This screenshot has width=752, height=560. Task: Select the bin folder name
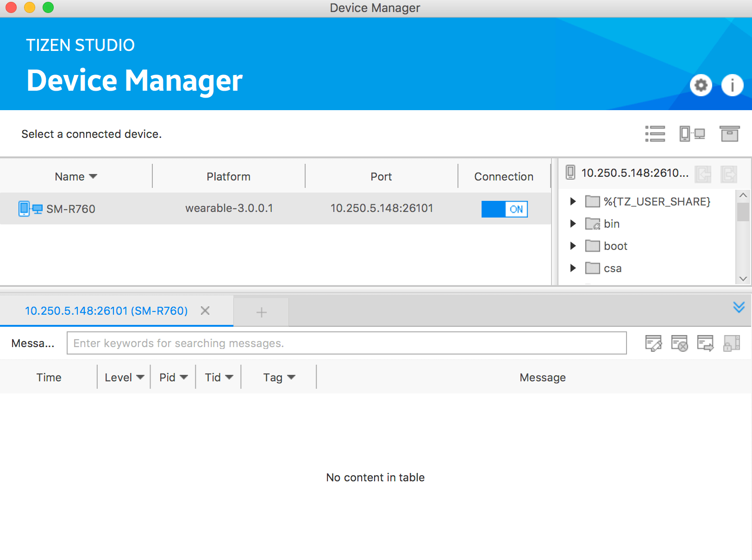pyautogui.click(x=612, y=224)
